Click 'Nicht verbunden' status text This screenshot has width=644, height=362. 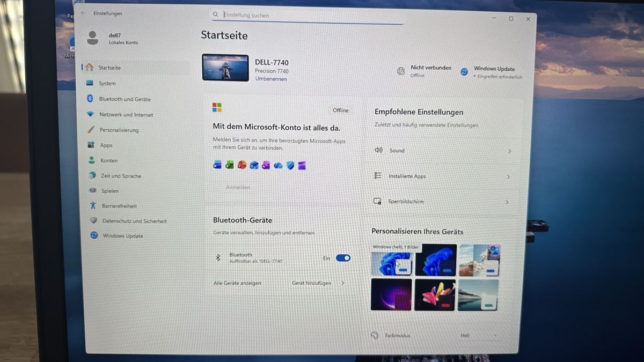pos(431,68)
